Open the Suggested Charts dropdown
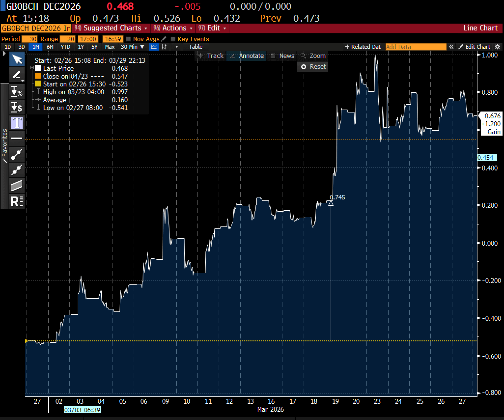 [111, 28]
